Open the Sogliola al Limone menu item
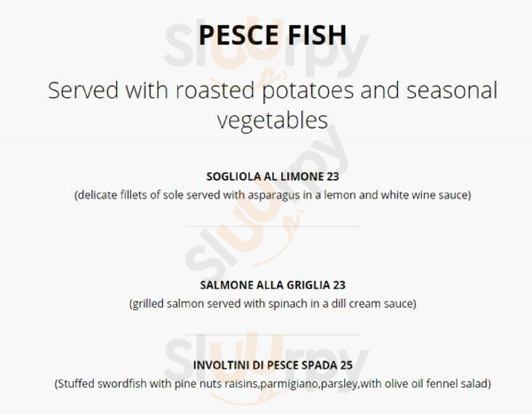Screen dimensions: 532x414 point(273,177)
